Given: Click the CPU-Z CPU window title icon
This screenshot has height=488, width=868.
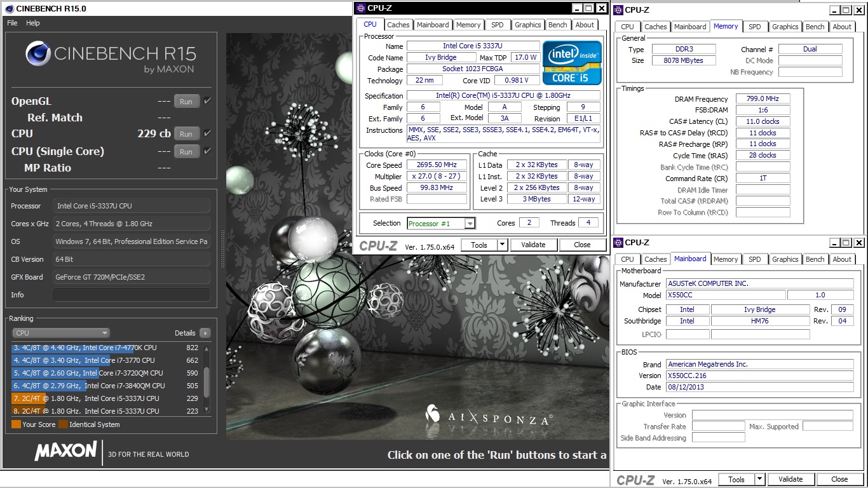Looking at the screenshot, I should coord(361,8).
